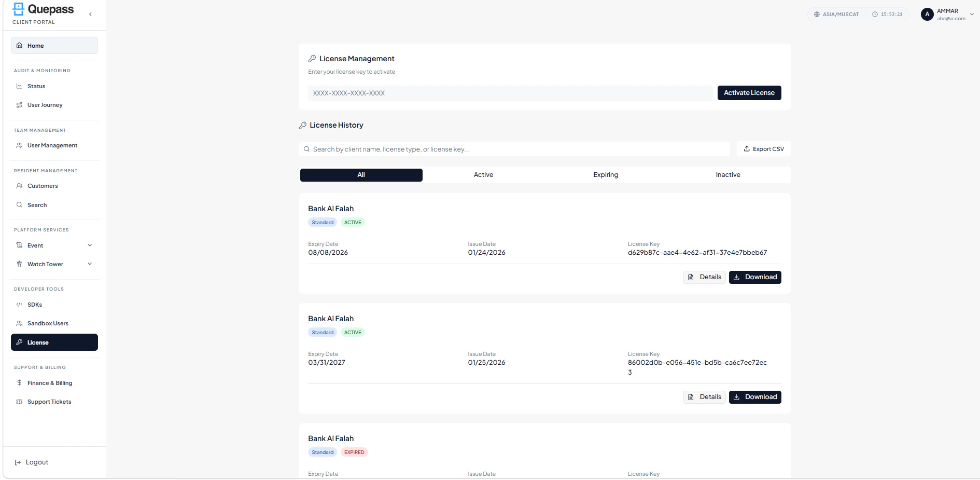Click the Support Tickets ticket icon

19,402
